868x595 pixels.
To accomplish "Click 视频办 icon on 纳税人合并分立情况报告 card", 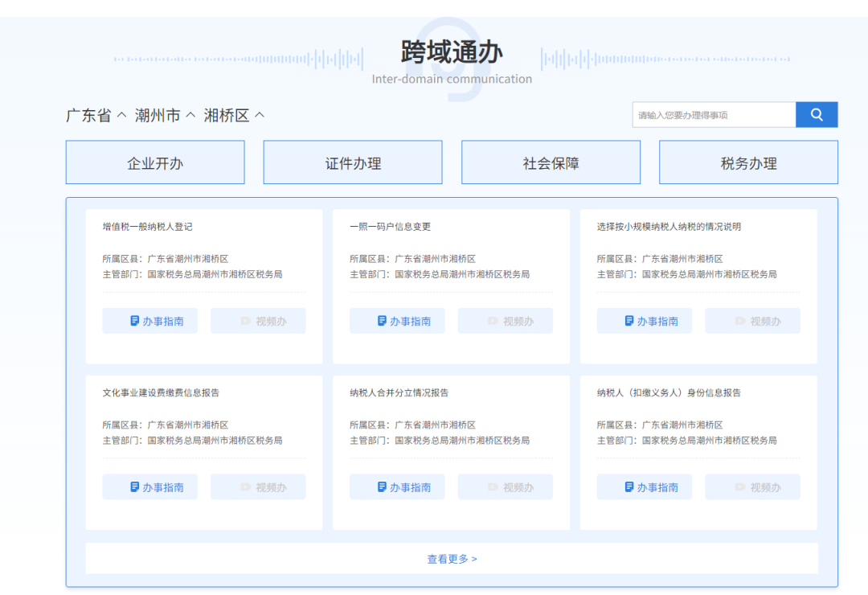I will tap(505, 486).
